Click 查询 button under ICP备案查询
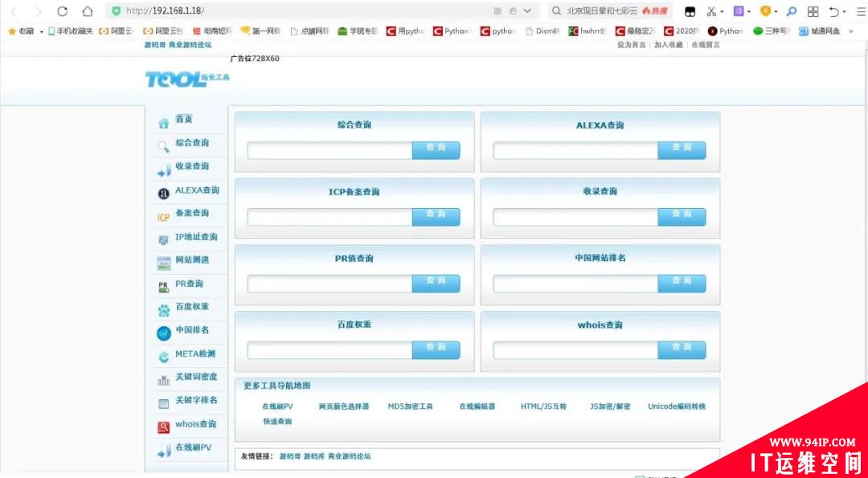Screen dimensions: 868x478 (436, 216)
